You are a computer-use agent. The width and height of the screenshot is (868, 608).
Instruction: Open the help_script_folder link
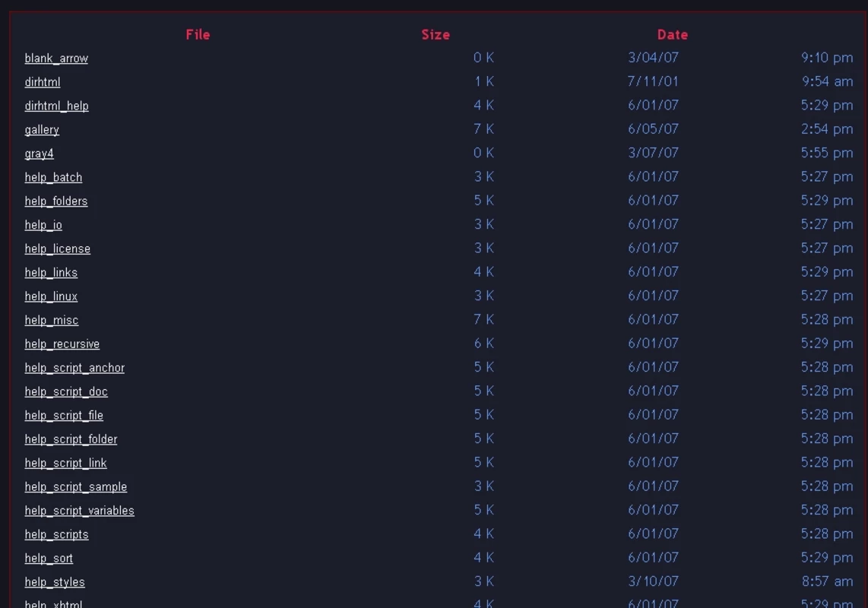pos(71,439)
